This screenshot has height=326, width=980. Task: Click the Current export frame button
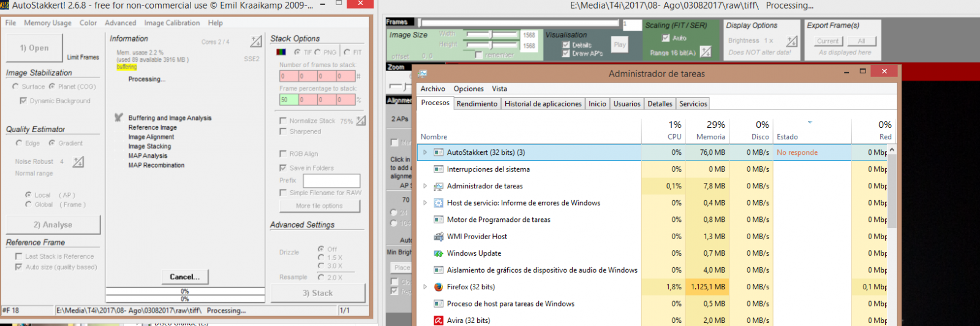pos(828,41)
